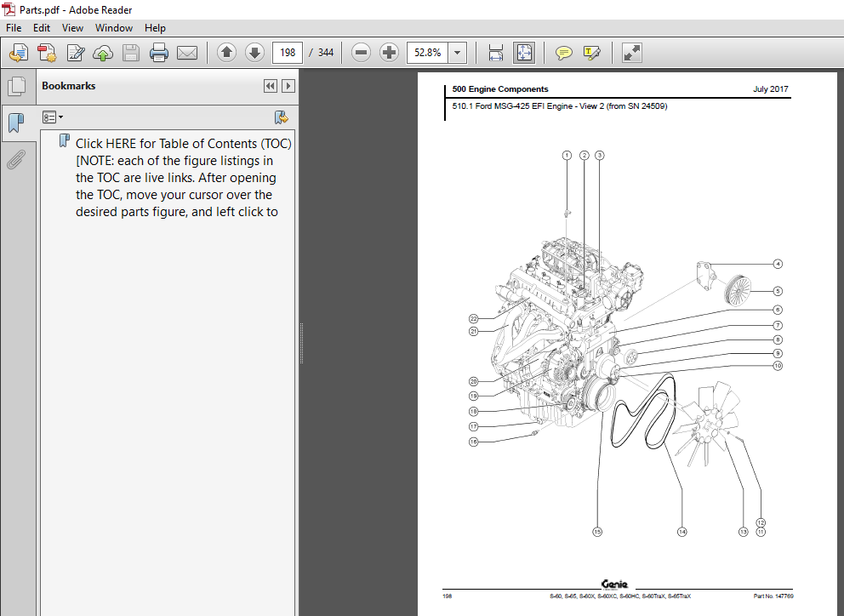Open the Edit menu
Viewport: 844px width, 616px height.
[x=42, y=28]
